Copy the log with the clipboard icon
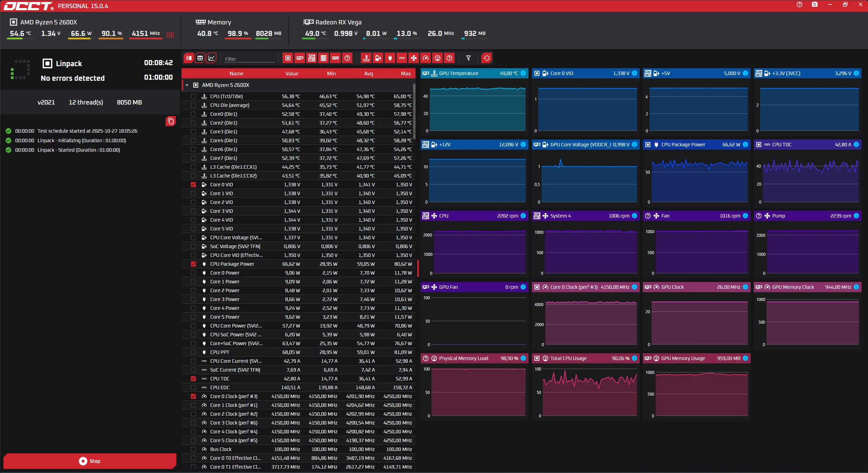This screenshot has width=868, height=473. [171, 121]
